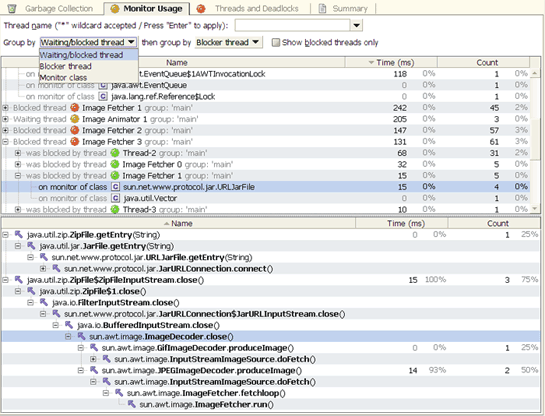
Task: Click back-trace arrow icon of ImageFetcher.run()
Action: click(x=131, y=404)
